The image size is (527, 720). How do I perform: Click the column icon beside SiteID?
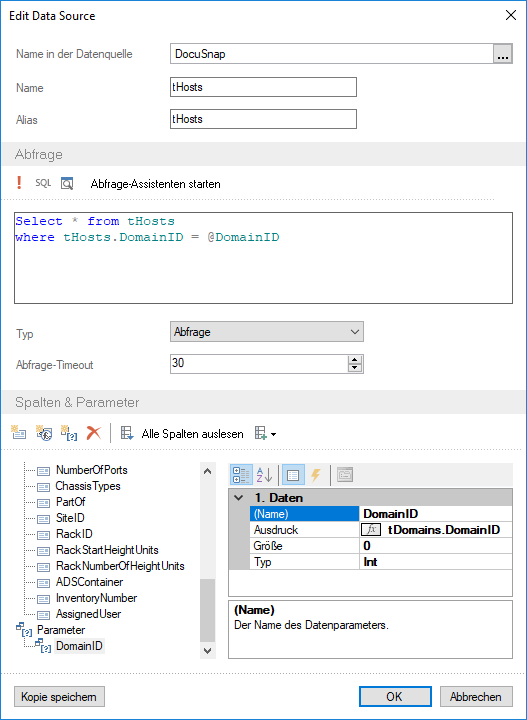click(44, 519)
